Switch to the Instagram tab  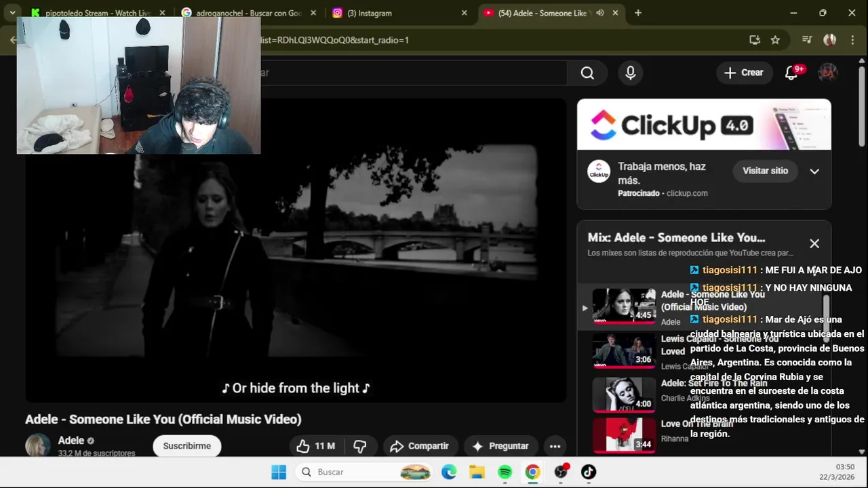(x=399, y=13)
